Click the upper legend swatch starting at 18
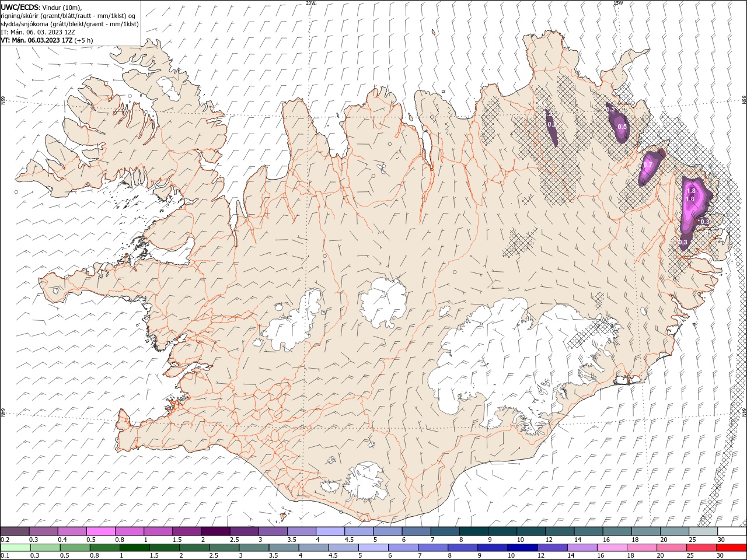The width and height of the screenshot is (747, 560). point(647,531)
